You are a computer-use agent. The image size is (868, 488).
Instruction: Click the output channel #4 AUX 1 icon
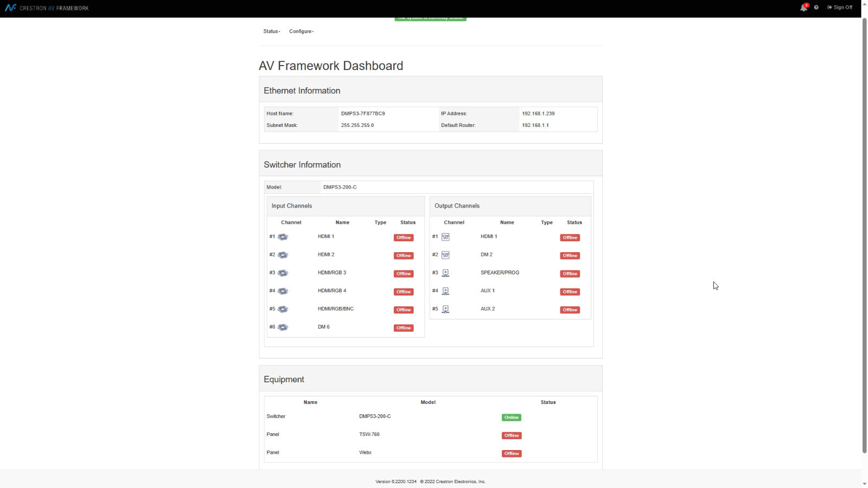[445, 291]
